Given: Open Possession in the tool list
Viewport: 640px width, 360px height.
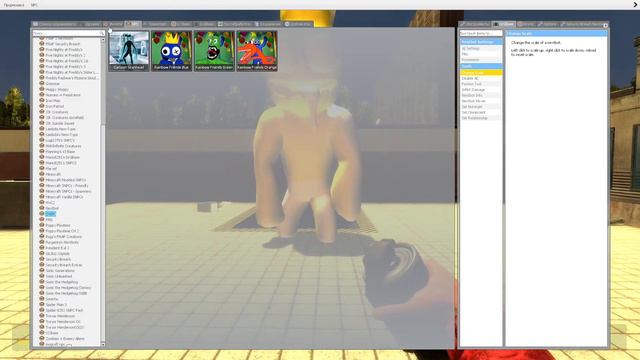Looking at the screenshot, I should [481, 60].
